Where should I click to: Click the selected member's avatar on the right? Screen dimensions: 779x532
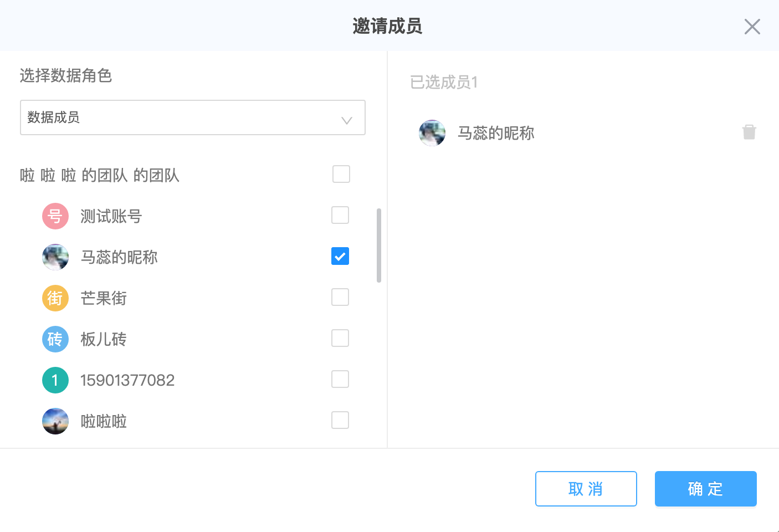coord(432,133)
